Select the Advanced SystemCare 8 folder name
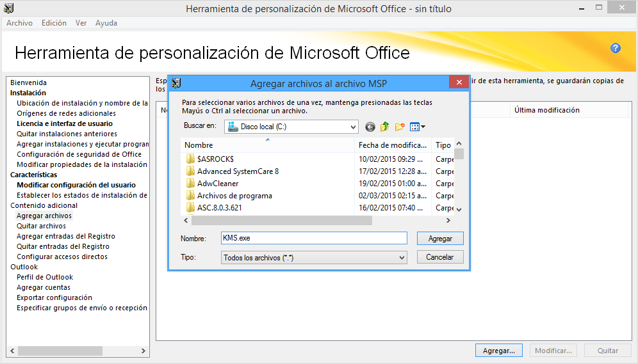Viewport: 638px width, 364px height. pos(238,171)
